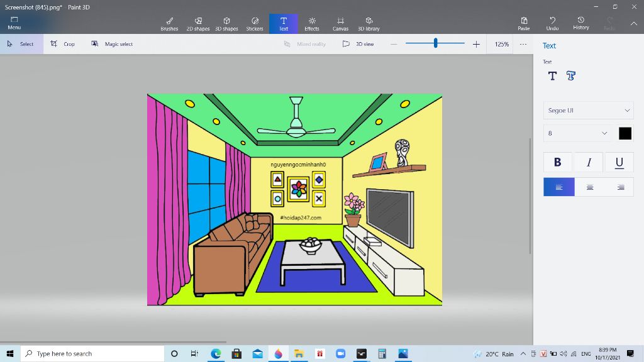Screen dimensions: 644x362
Task: Collapse the top ribbon with chevron
Action: (634, 24)
